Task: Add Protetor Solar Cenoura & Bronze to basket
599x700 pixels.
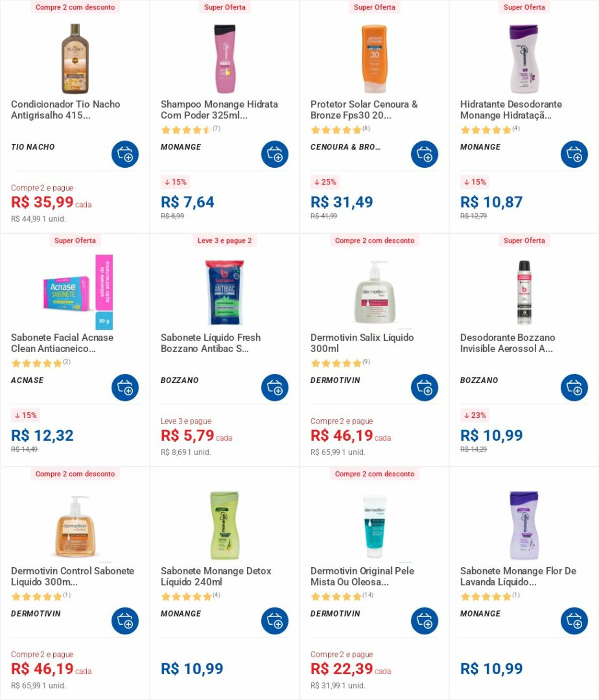Action: pos(425,154)
